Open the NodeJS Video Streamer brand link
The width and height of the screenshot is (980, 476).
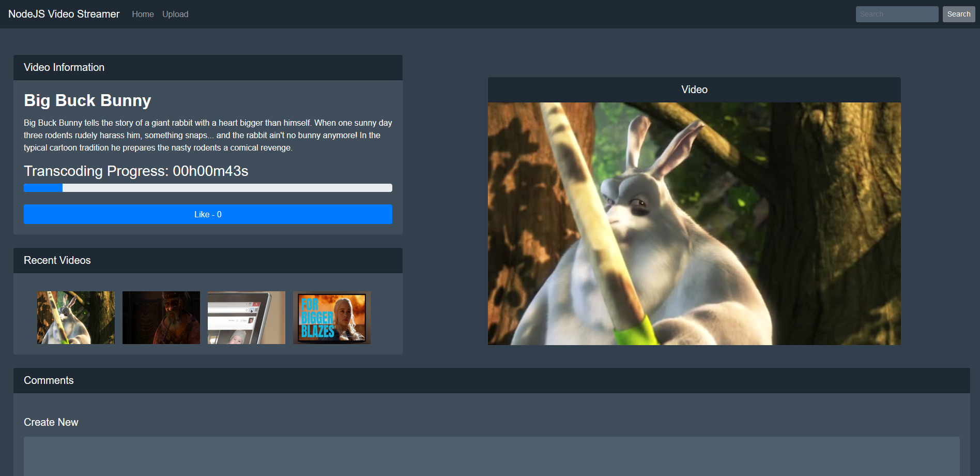click(x=64, y=14)
